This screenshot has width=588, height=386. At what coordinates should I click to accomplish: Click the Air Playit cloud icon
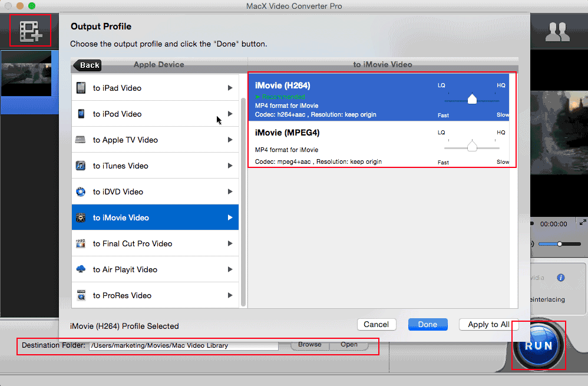coord(81,269)
